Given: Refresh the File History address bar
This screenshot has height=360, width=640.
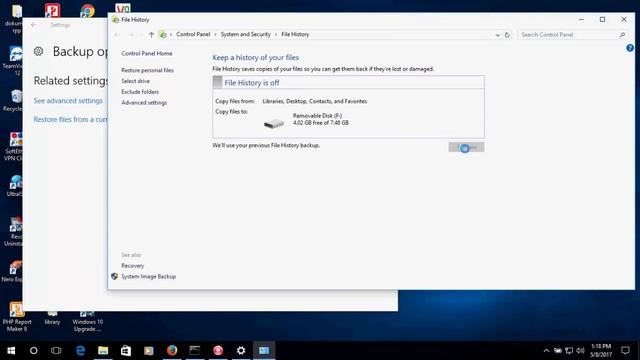Looking at the screenshot, I should tap(507, 35).
